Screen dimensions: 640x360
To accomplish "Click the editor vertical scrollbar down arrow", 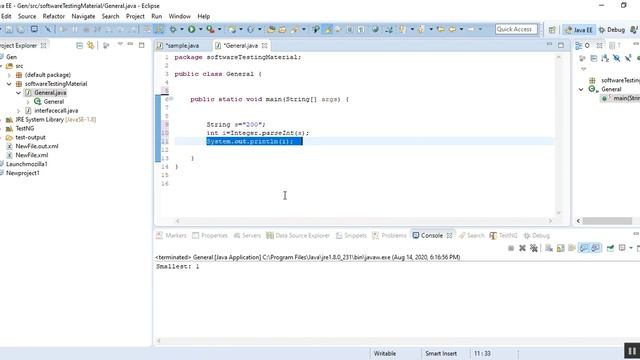I will (559, 213).
